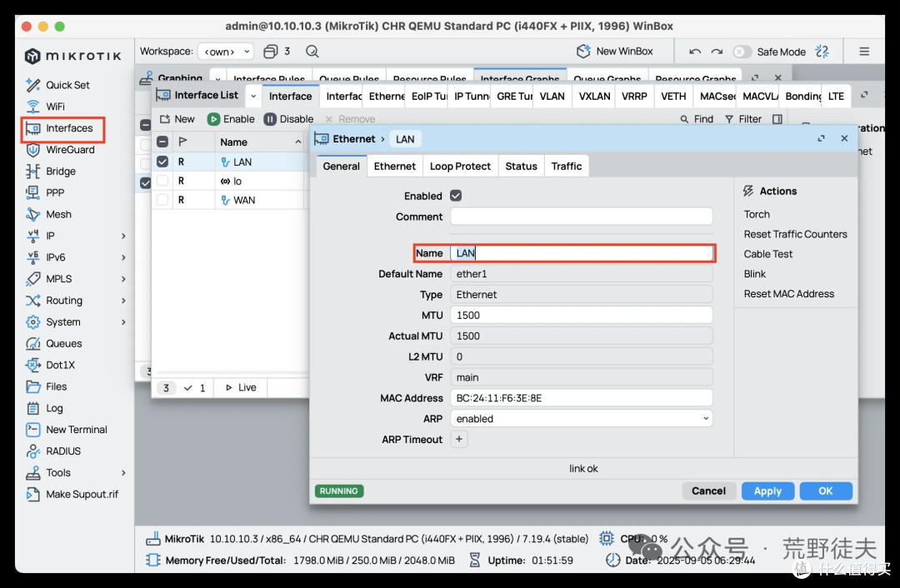Toggle the select-all header checkbox
Image resolution: width=900 pixels, height=588 pixels.
[x=162, y=142]
